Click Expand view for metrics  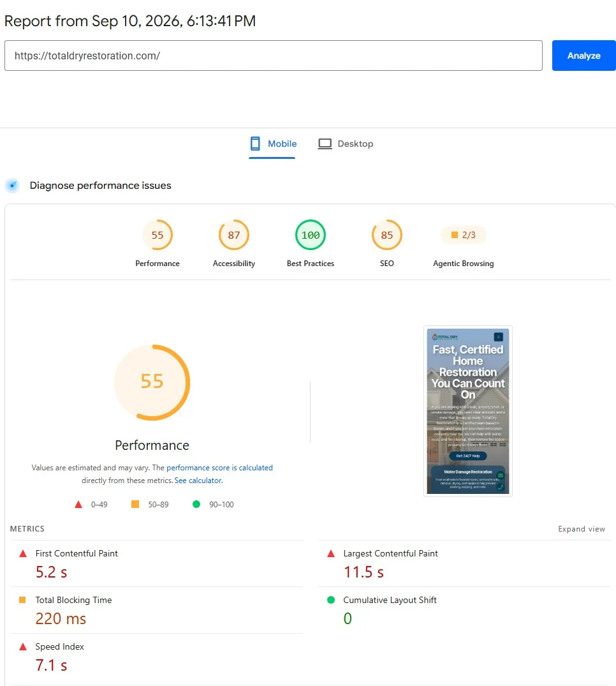click(x=582, y=529)
